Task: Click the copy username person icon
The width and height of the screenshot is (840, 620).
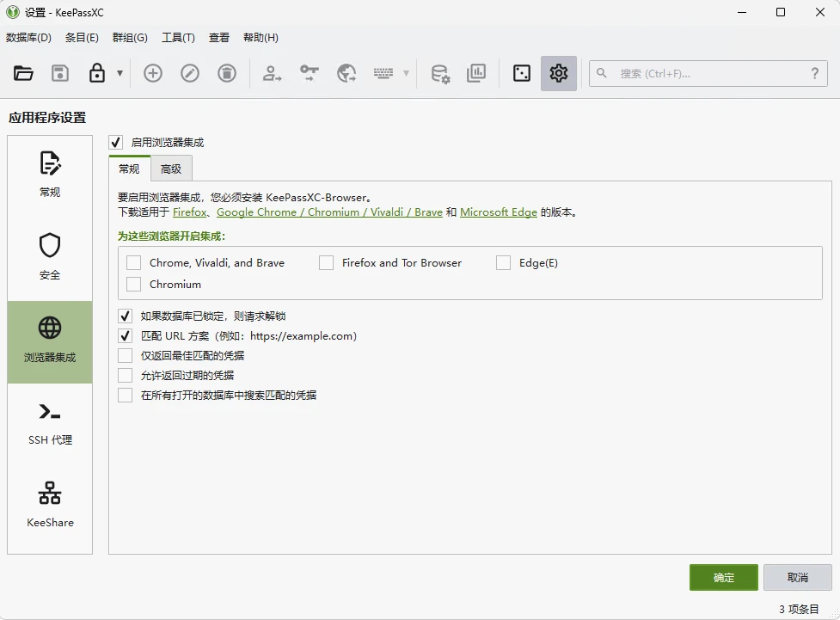Action: (273, 73)
